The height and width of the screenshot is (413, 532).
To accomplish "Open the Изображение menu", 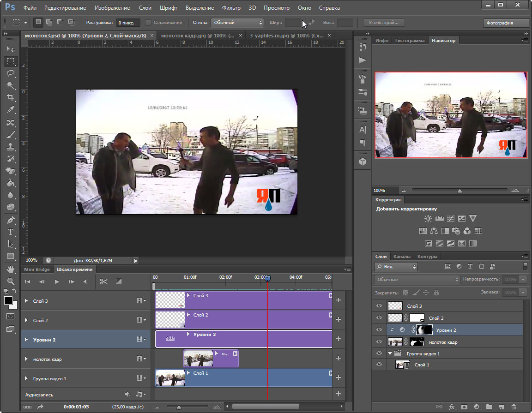I will click(112, 7).
